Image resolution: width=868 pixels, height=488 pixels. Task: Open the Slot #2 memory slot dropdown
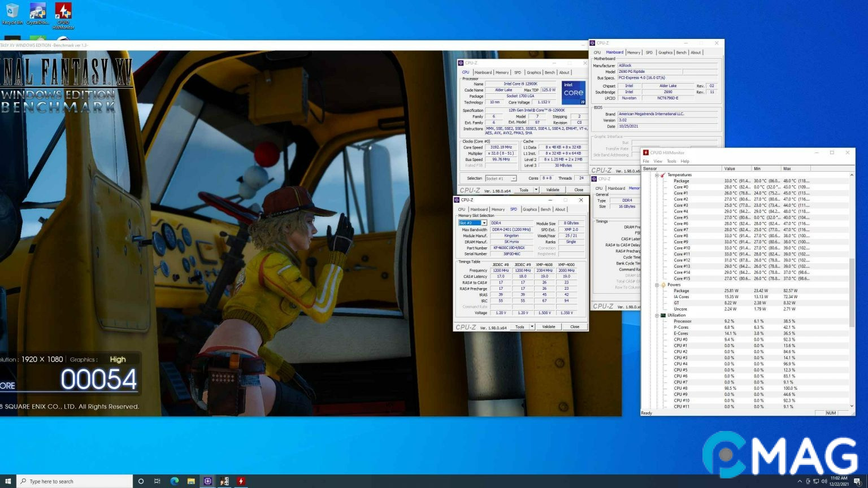coord(484,223)
